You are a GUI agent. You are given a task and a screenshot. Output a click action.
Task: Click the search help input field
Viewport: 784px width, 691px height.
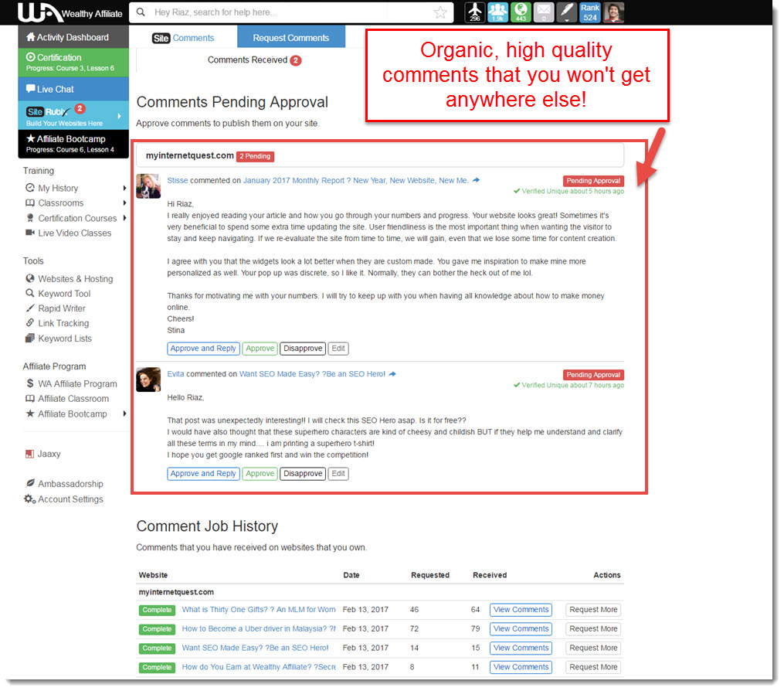click(x=291, y=12)
